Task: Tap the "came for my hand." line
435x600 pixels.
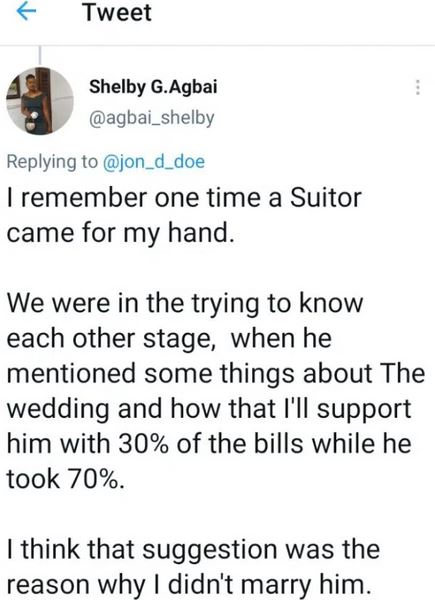Action: click(x=121, y=233)
